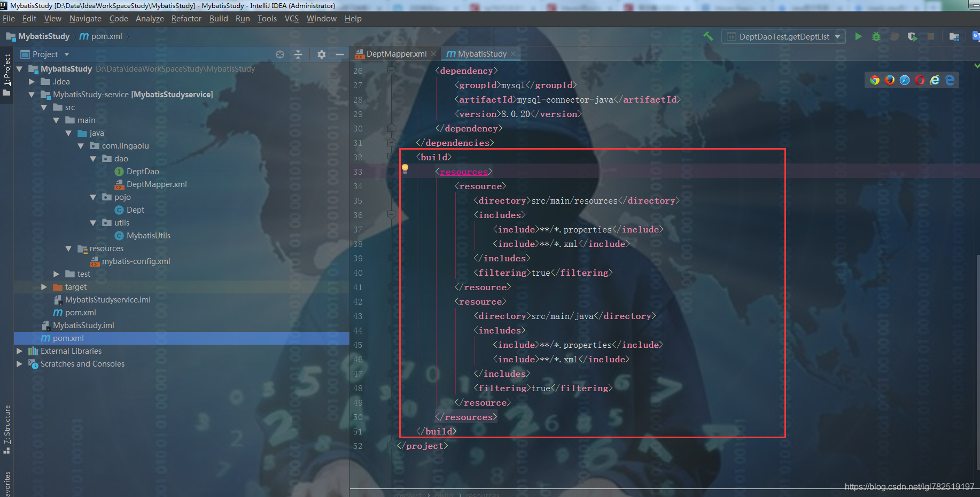Open the 1: Project tool window stripe
The width and height of the screenshot is (980, 497).
point(6,75)
